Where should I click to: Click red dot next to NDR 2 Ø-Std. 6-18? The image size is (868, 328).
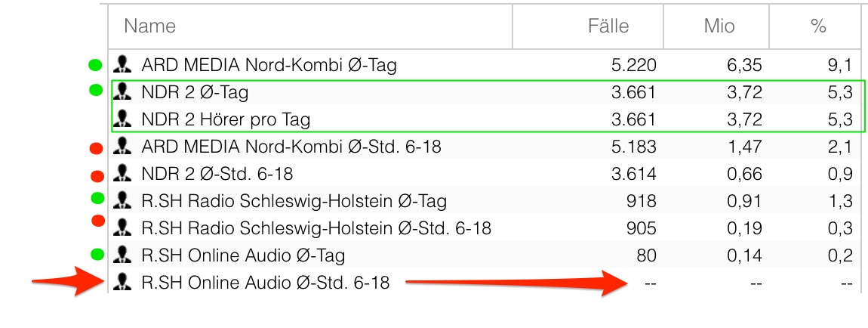tap(97, 176)
